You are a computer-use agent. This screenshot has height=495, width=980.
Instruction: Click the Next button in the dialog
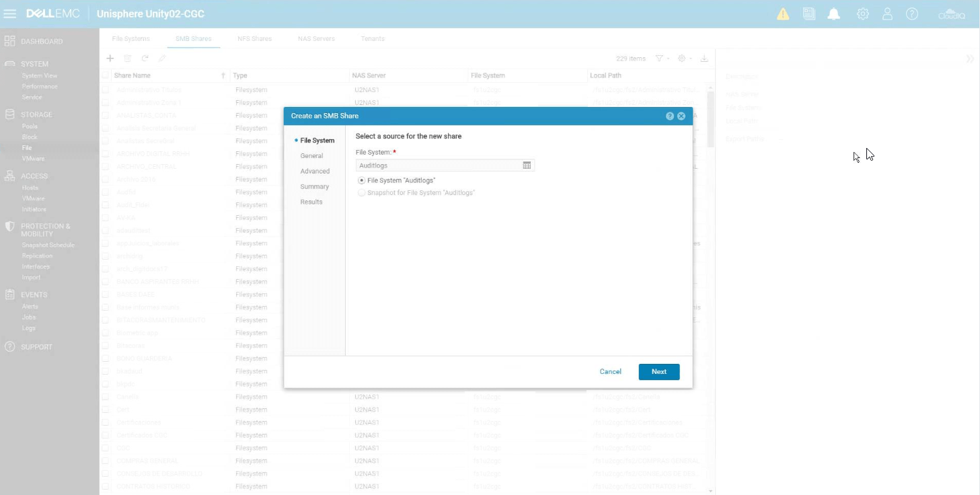point(659,372)
